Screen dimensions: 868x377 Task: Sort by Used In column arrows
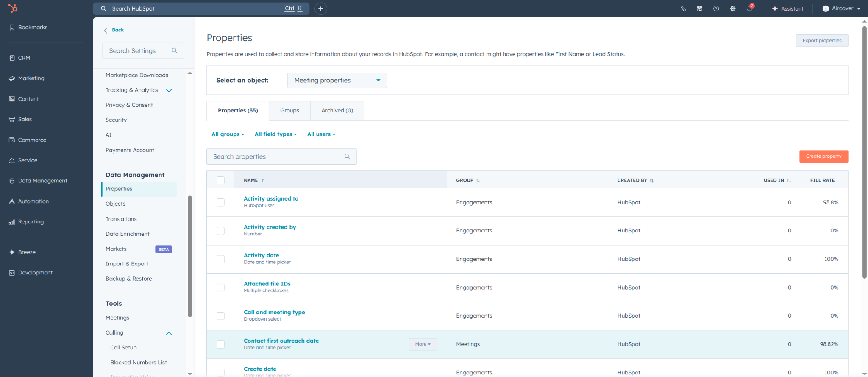click(x=789, y=180)
